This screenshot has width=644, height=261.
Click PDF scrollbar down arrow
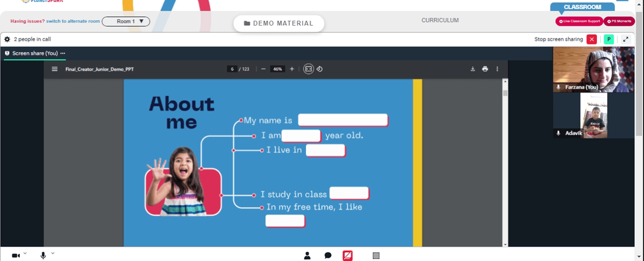pos(505,244)
